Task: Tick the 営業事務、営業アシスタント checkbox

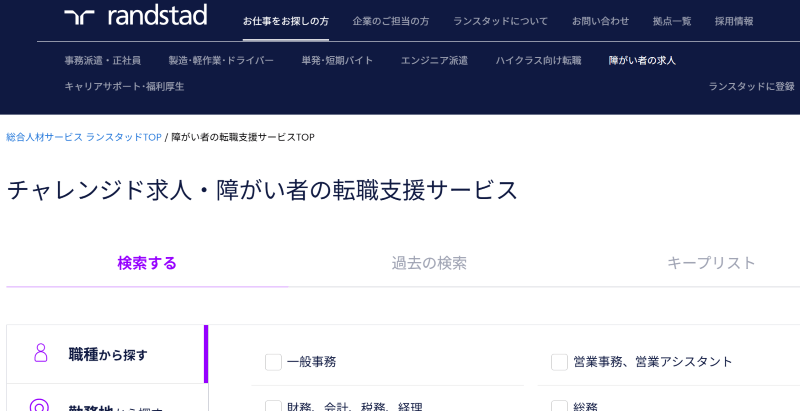Action: coord(559,362)
